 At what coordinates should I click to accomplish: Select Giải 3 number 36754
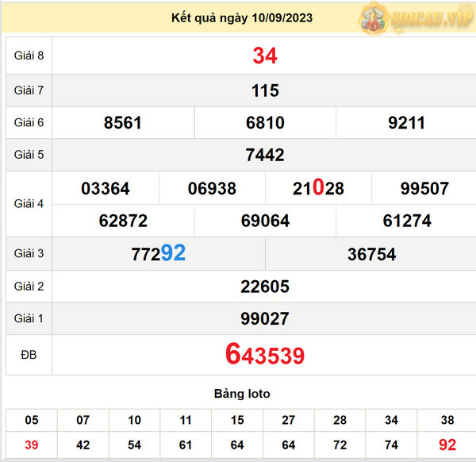pos(371,254)
